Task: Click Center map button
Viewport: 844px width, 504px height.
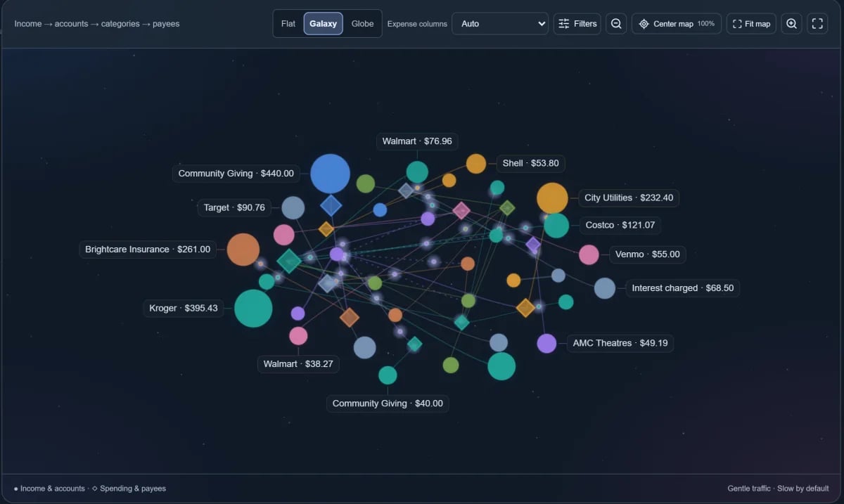Action: point(677,23)
